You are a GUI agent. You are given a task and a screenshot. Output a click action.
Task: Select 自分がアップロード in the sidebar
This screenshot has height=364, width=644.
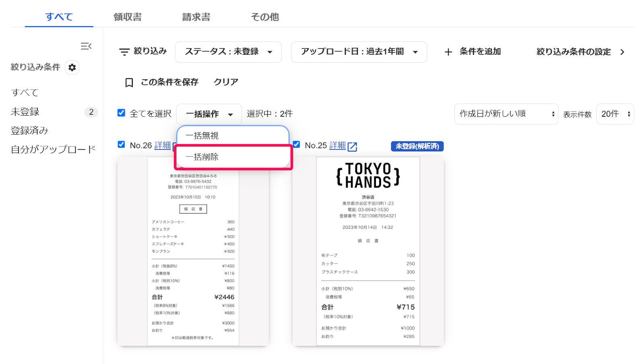point(53,149)
